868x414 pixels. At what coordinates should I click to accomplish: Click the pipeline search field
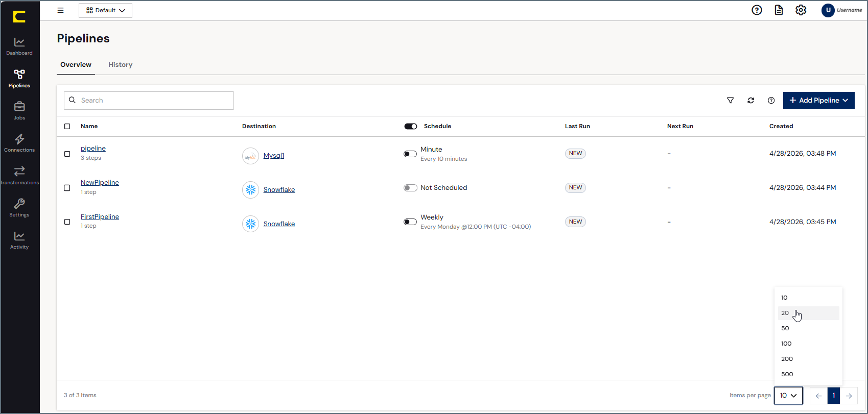[x=149, y=101]
